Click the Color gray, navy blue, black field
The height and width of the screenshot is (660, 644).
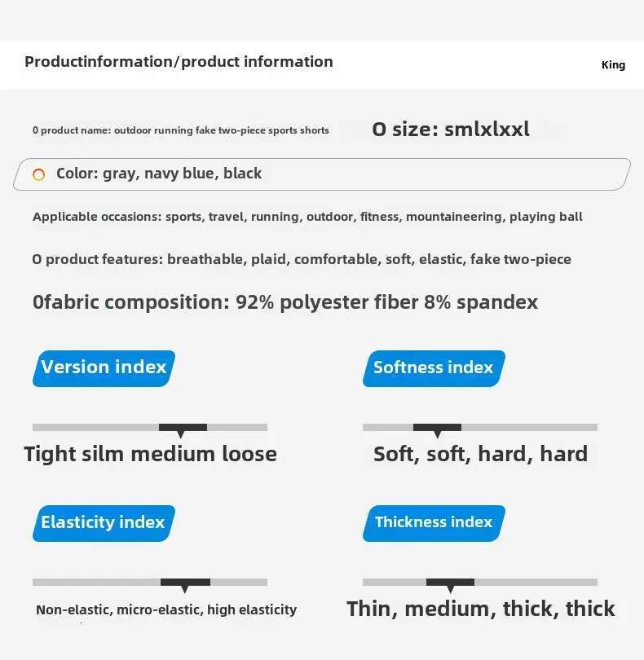pyautogui.click(x=322, y=174)
